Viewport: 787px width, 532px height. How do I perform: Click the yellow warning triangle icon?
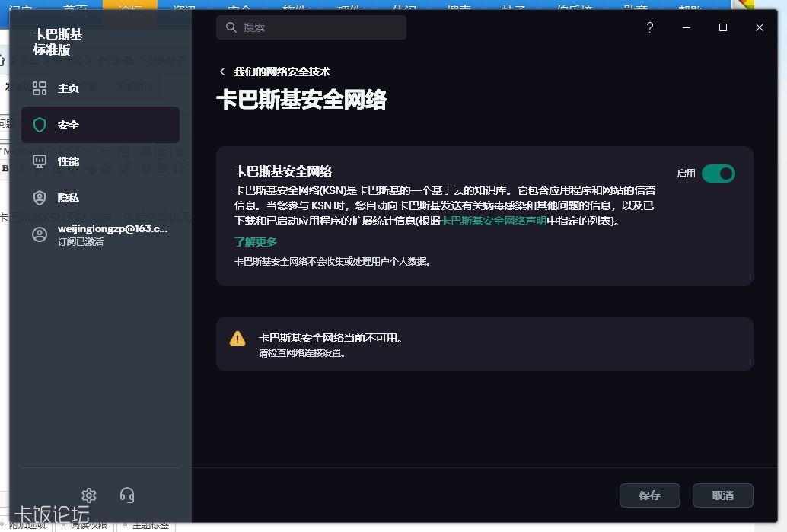pyautogui.click(x=238, y=339)
